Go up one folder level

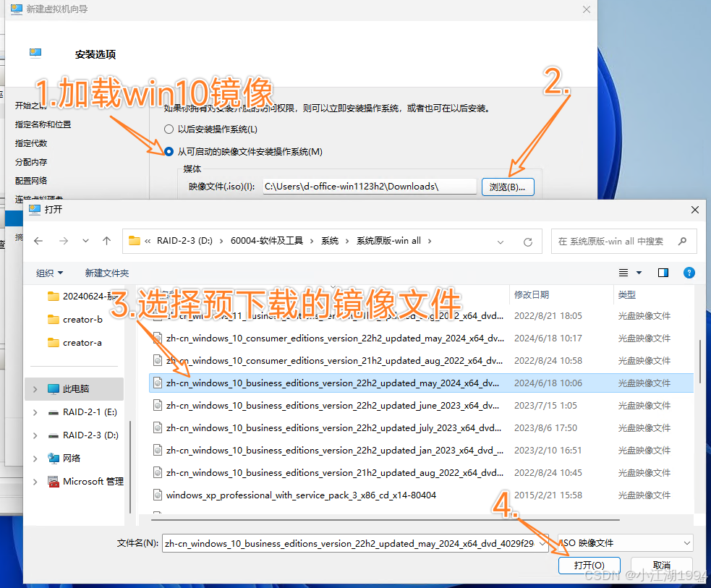click(x=106, y=241)
